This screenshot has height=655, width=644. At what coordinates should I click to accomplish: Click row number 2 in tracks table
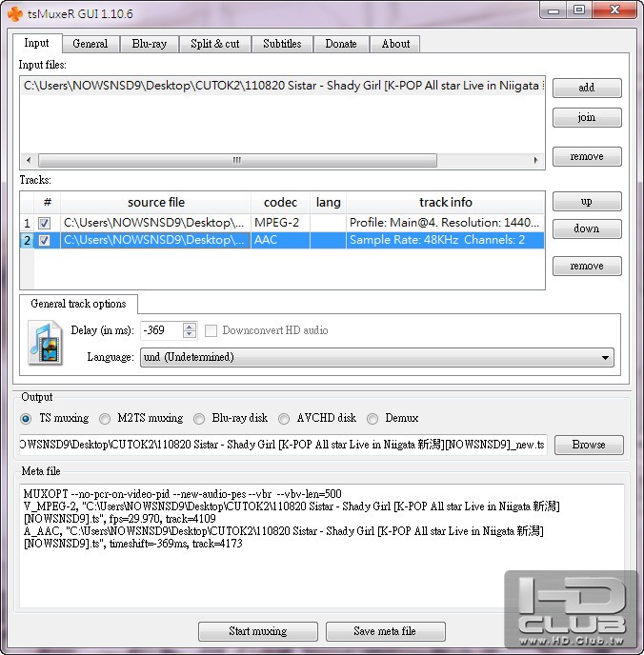[x=28, y=240]
